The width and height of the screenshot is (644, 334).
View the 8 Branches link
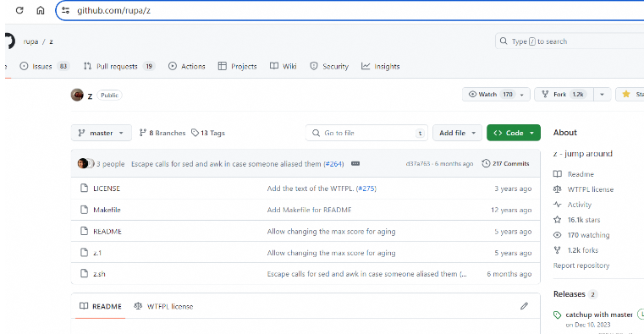162,133
